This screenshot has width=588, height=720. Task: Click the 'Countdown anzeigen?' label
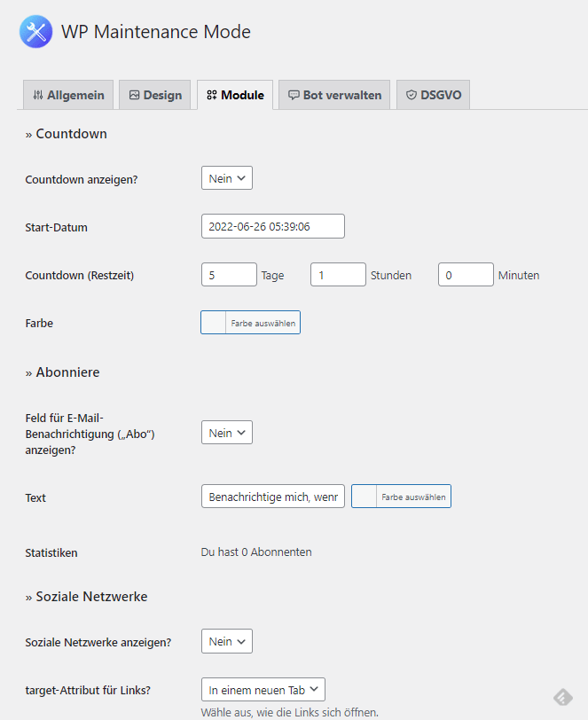coord(82,179)
